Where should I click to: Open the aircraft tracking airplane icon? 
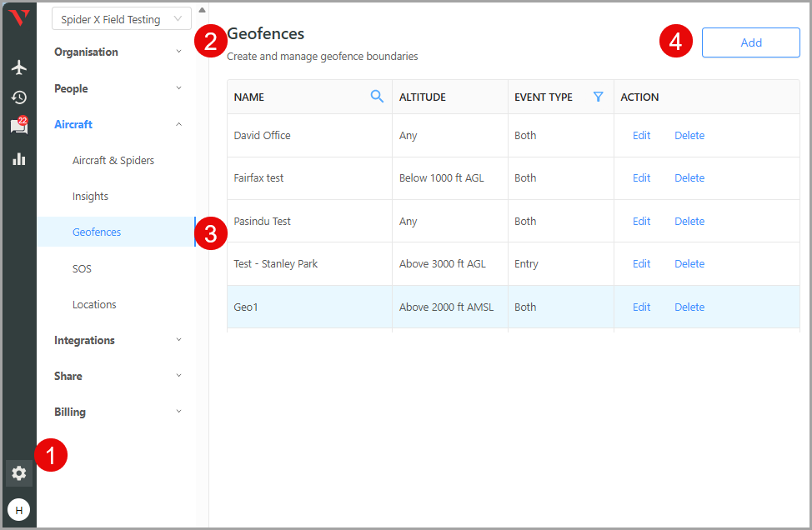pyautogui.click(x=19, y=67)
